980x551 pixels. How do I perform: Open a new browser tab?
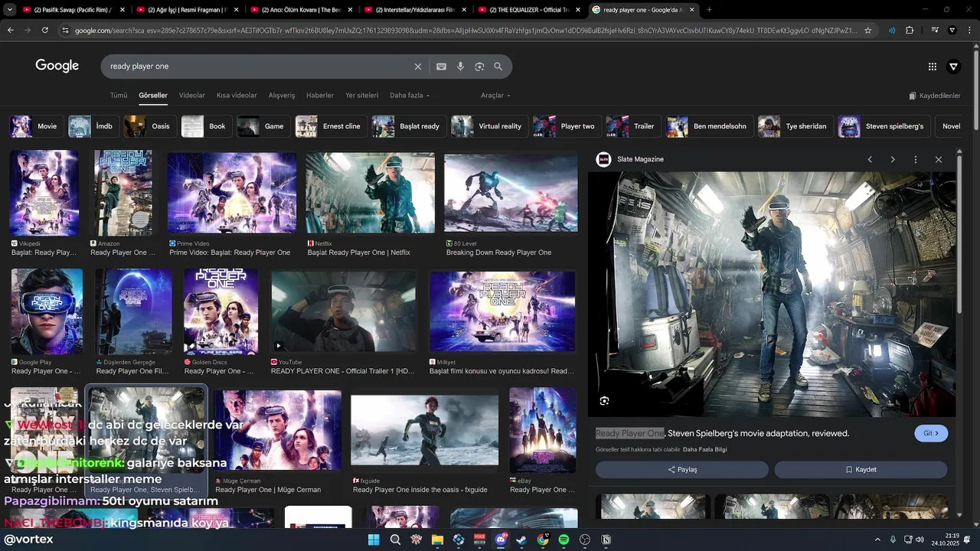(x=709, y=10)
